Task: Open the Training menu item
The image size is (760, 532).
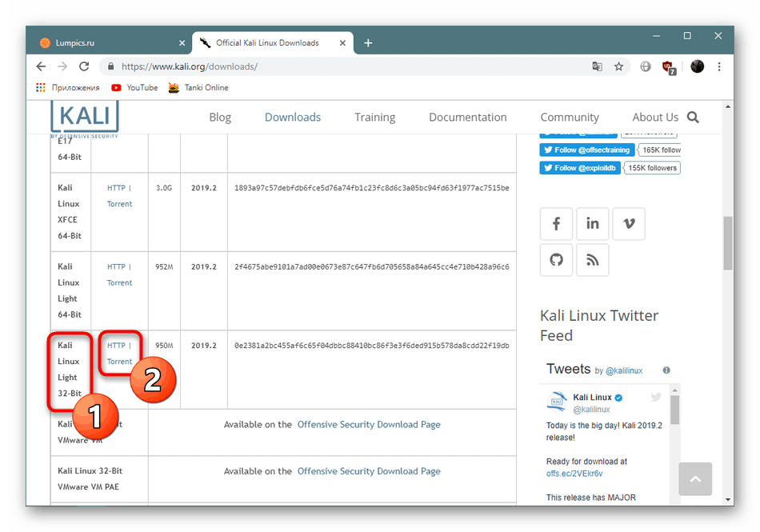Action: (374, 118)
